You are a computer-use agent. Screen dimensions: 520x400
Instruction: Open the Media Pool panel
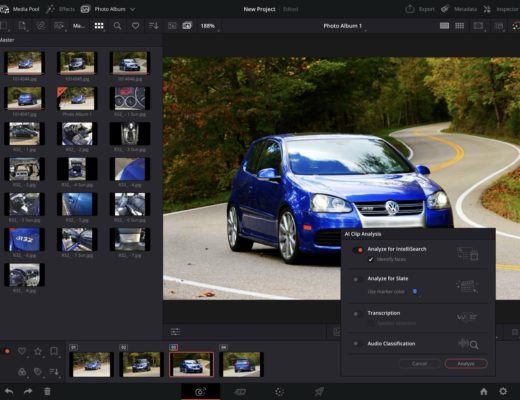[x=20, y=9]
